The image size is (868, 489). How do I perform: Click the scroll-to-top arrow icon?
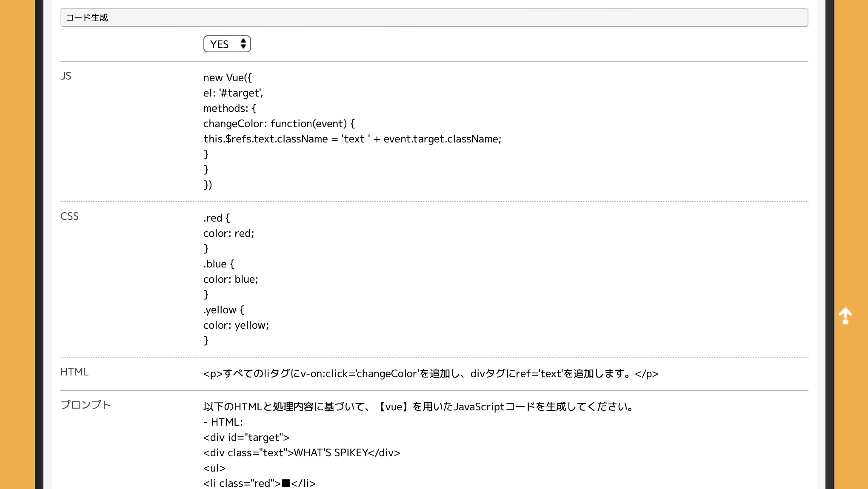coord(845,316)
